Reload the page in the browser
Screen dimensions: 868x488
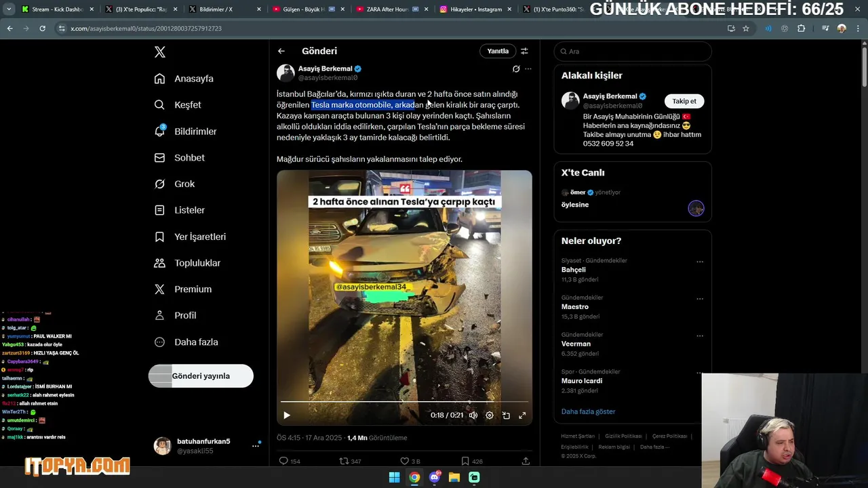click(x=42, y=28)
